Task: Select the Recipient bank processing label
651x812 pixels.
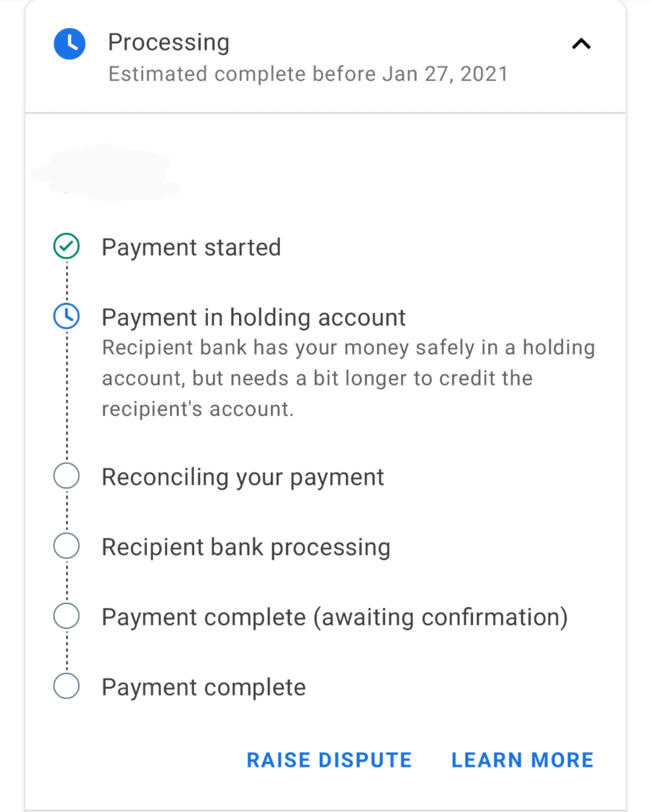Action: (246, 547)
